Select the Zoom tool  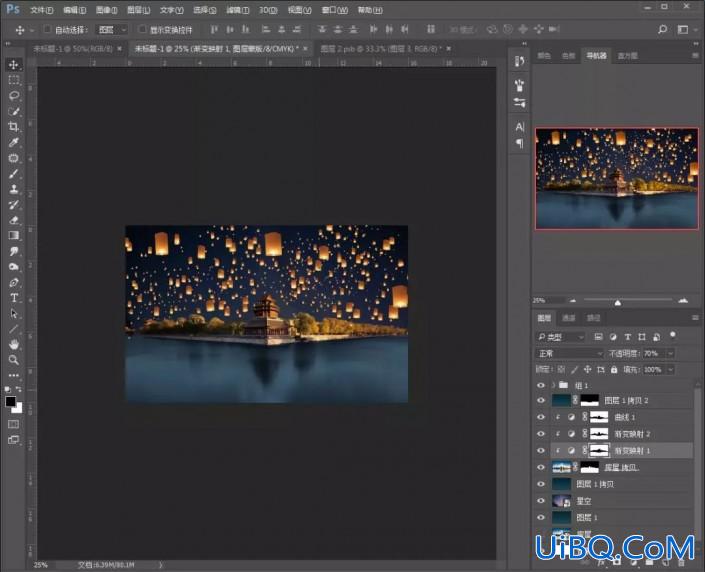13,360
